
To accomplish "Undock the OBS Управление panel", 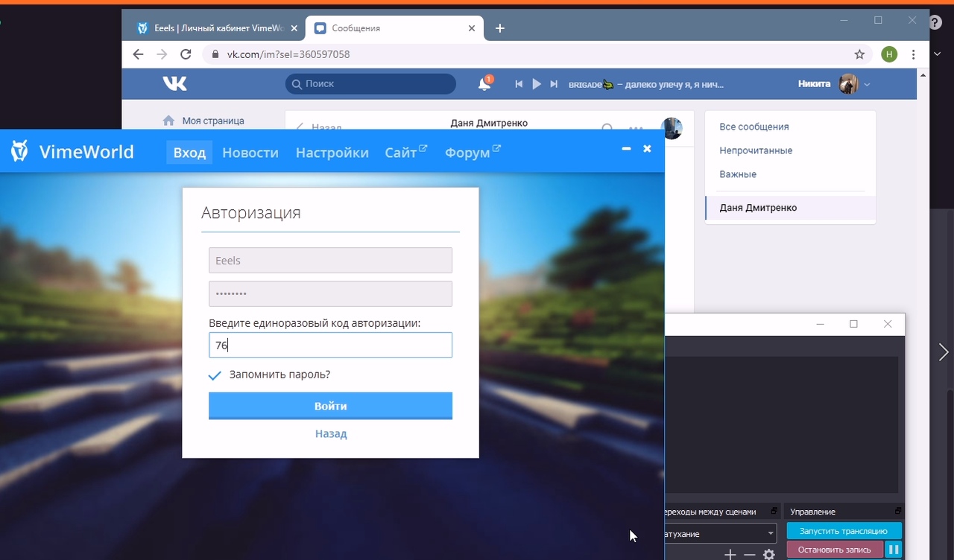I will [898, 511].
